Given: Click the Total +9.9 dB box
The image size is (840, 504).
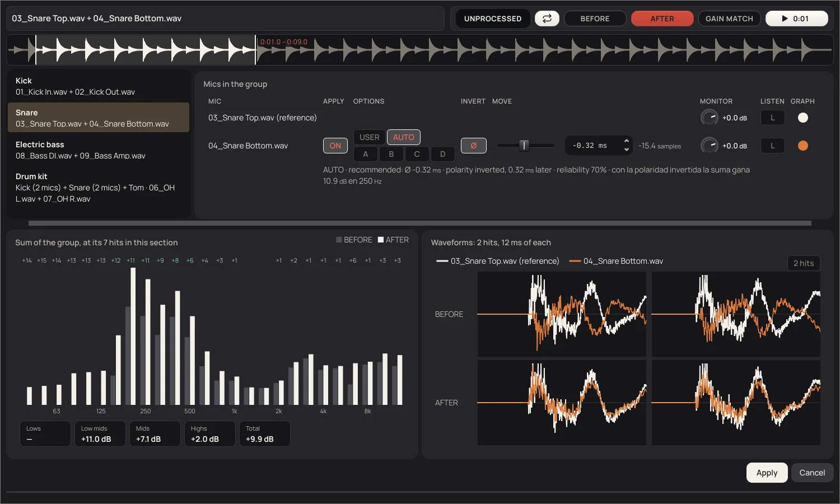Looking at the screenshot, I should tap(265, 434).
